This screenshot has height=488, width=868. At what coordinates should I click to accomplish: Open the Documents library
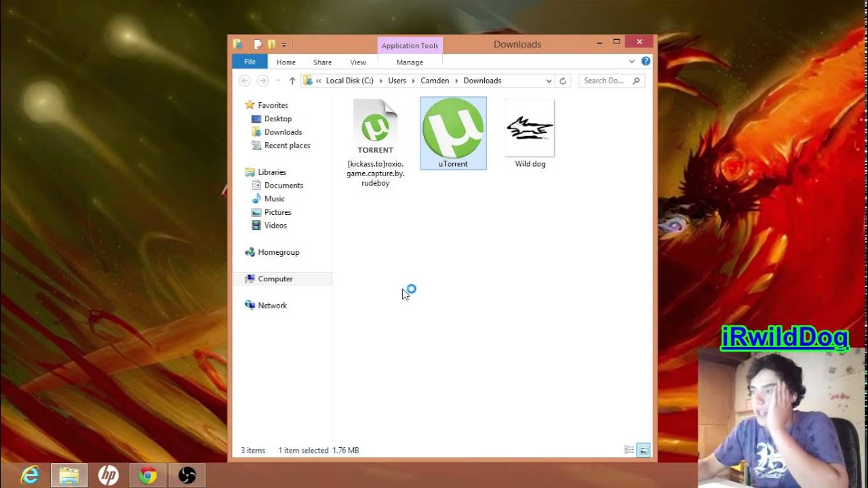(x=283, y=185)
